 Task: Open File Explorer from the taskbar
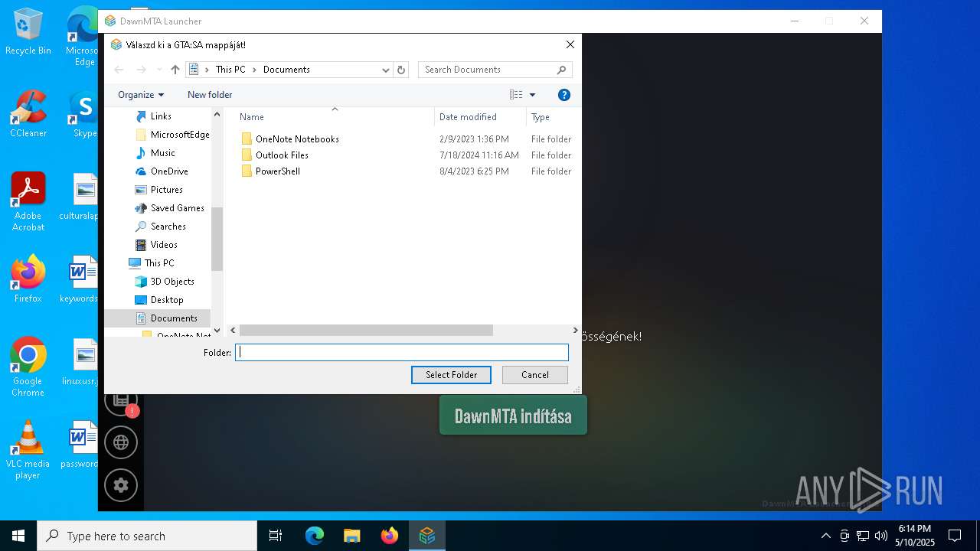coord(352,536)
